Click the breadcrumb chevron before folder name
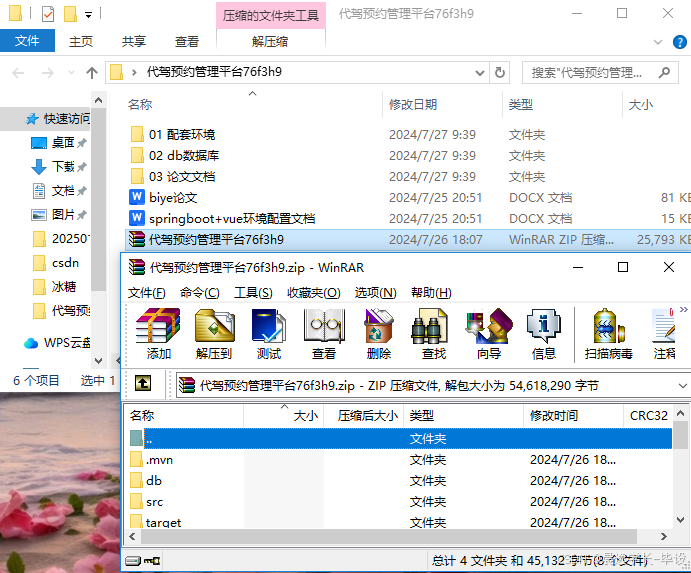 pos(134,72)
